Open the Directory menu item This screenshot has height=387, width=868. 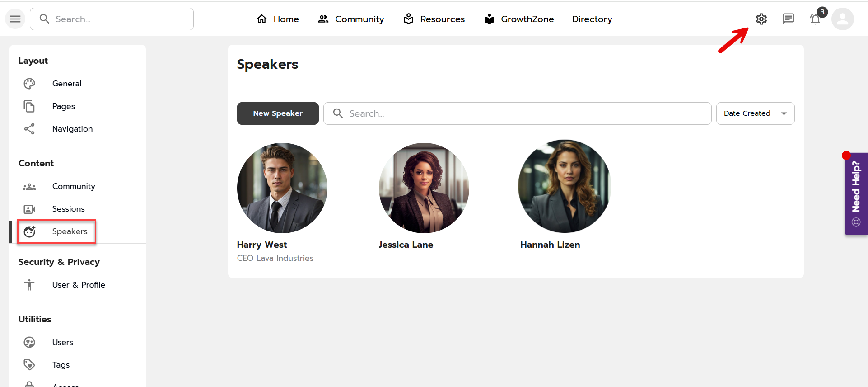click(592, 19)
